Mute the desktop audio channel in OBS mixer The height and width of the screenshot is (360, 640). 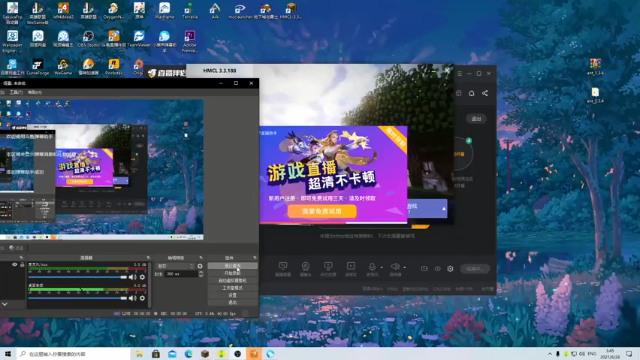pos(132,298)
